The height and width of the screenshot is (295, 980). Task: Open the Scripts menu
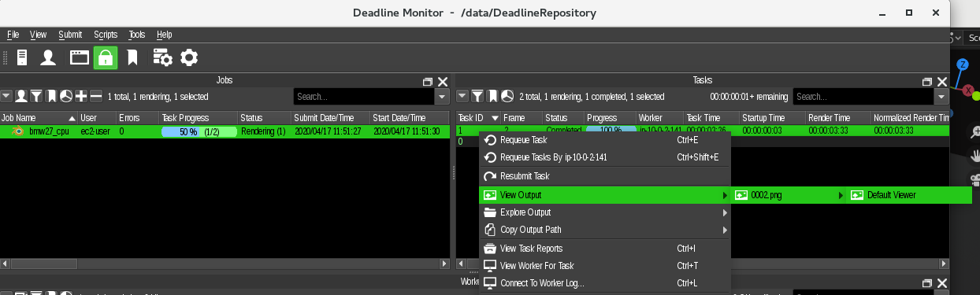pos(106,35)
